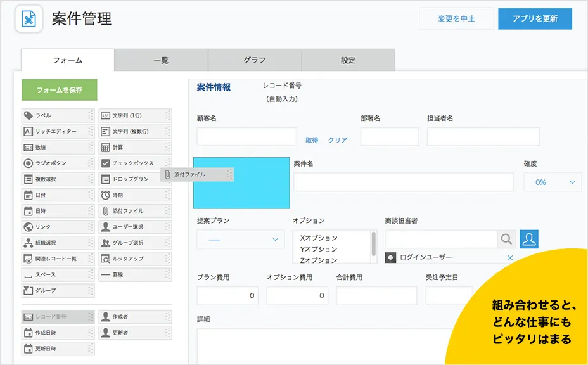Click the green フォームを保存 button
The image size is (588, 365).
point(60,90)
